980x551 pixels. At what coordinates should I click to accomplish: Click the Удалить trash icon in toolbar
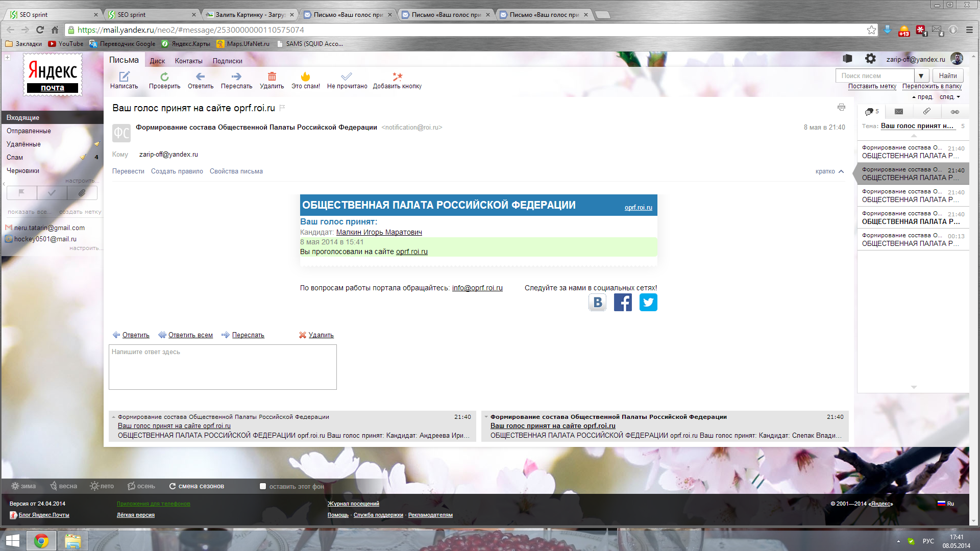[272, 77]
